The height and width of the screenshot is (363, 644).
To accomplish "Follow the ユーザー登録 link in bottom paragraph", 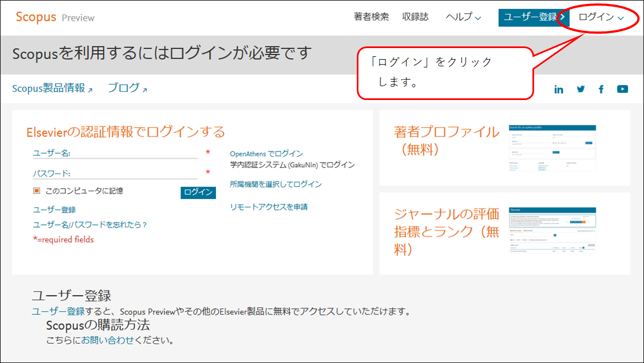I will [59, 311].
